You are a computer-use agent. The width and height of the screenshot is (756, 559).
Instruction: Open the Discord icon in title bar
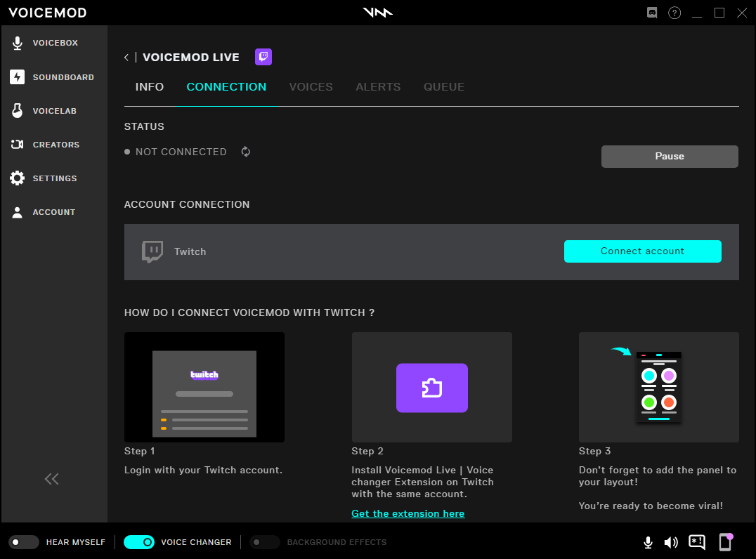click(652, 13)
